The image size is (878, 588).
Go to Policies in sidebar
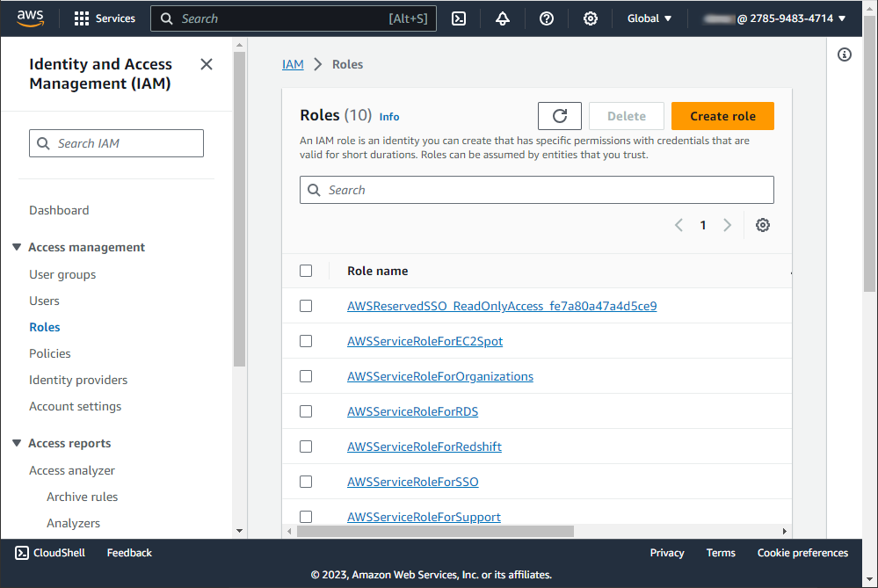(x=50, y=353)
